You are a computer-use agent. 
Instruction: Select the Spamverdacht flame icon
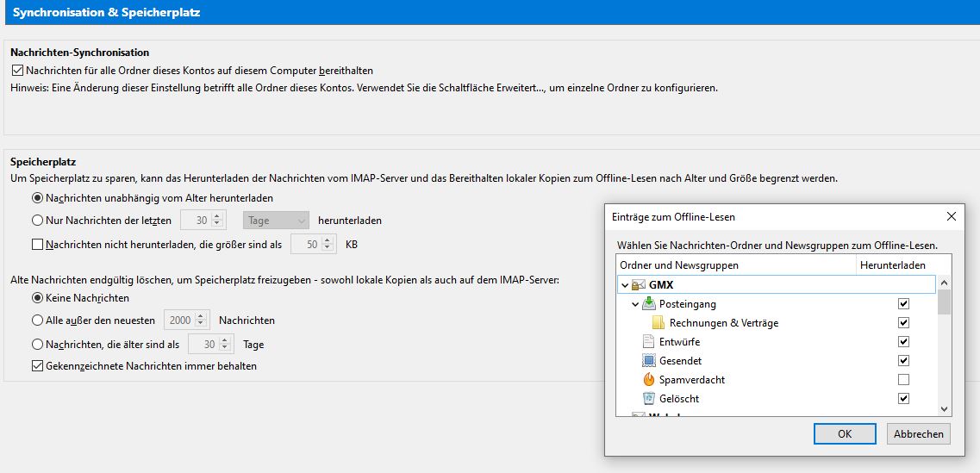click(x=649, y=380)
